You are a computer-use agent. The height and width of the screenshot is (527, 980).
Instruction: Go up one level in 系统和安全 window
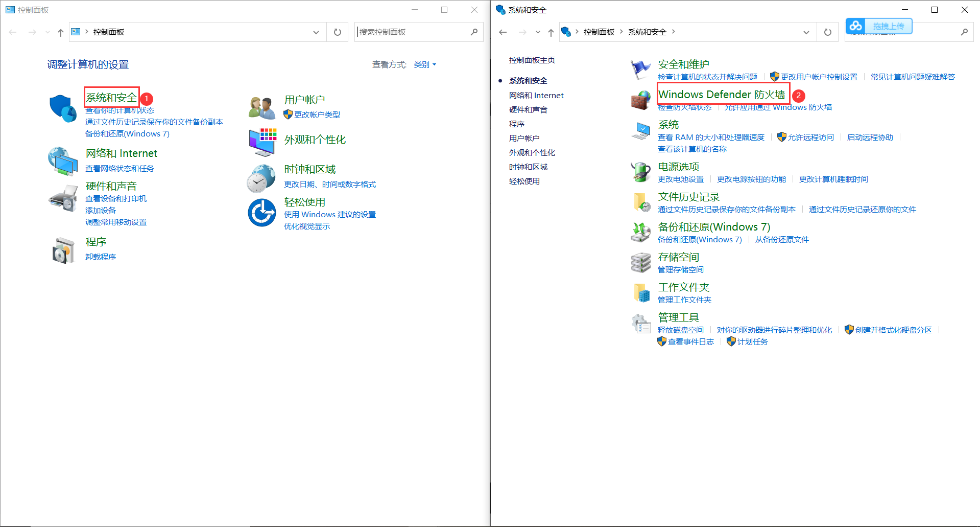(x=551, y=32)
